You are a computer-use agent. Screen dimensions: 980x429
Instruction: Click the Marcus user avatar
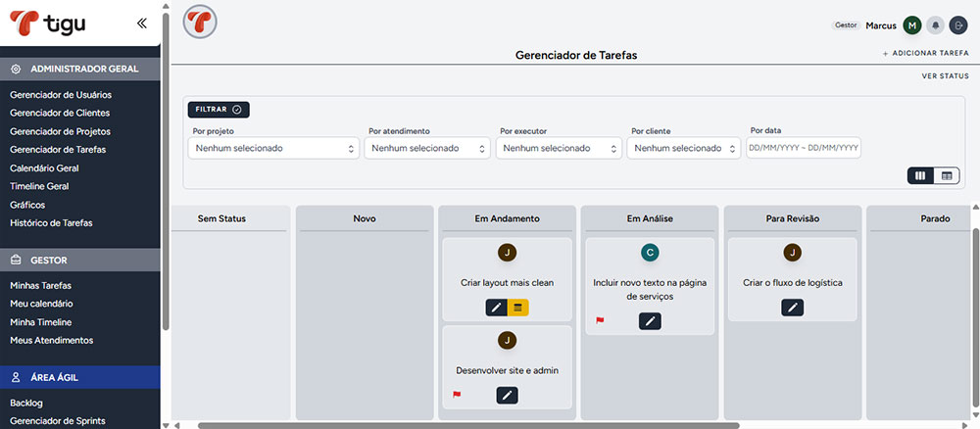(x=912, y=25)
